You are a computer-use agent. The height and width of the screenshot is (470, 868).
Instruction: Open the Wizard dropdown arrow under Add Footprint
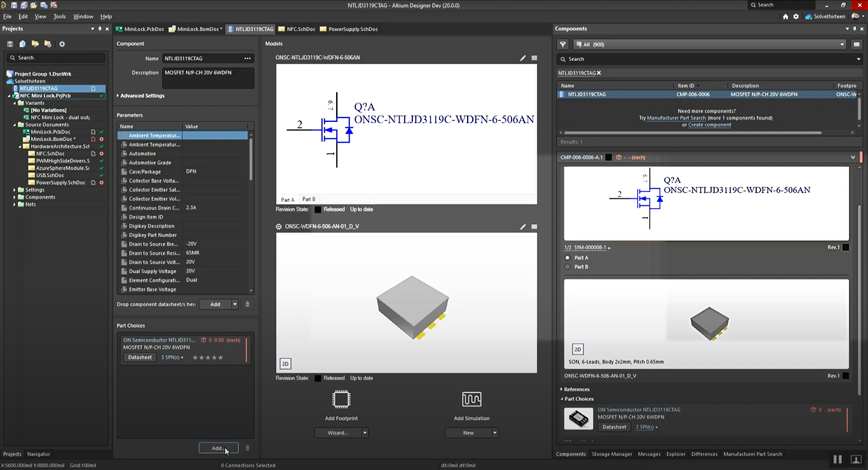(365, 433)
